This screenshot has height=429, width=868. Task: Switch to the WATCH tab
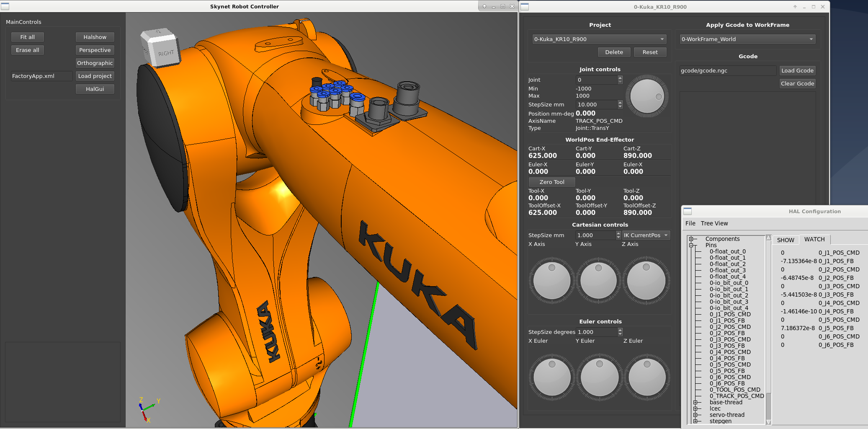[814, 239]
